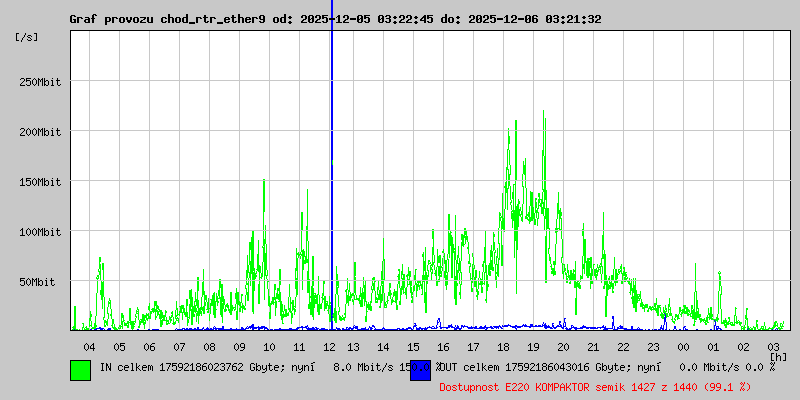Click the 100Mbit y-axis label
The width and height of the screenshot is (800, 400).
tap(40, 232)
